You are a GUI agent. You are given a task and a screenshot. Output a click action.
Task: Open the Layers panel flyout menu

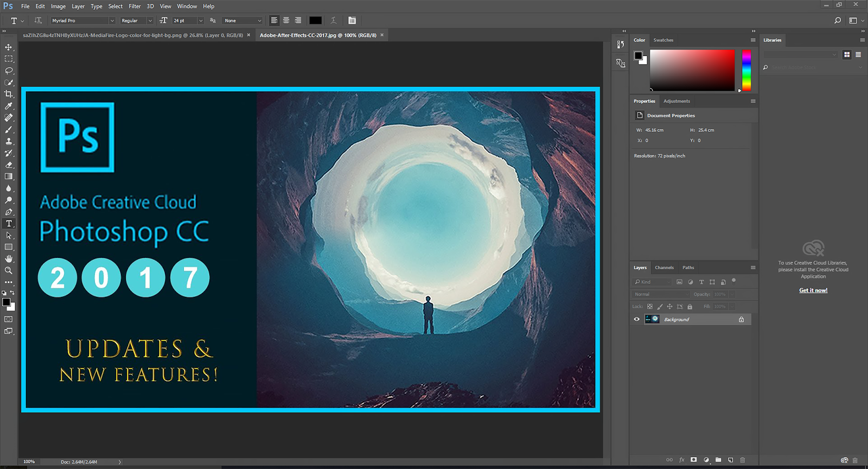tap(753, 268)
